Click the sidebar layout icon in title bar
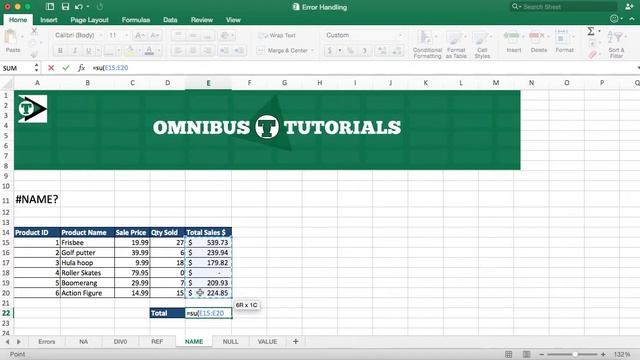 (50, 7)
